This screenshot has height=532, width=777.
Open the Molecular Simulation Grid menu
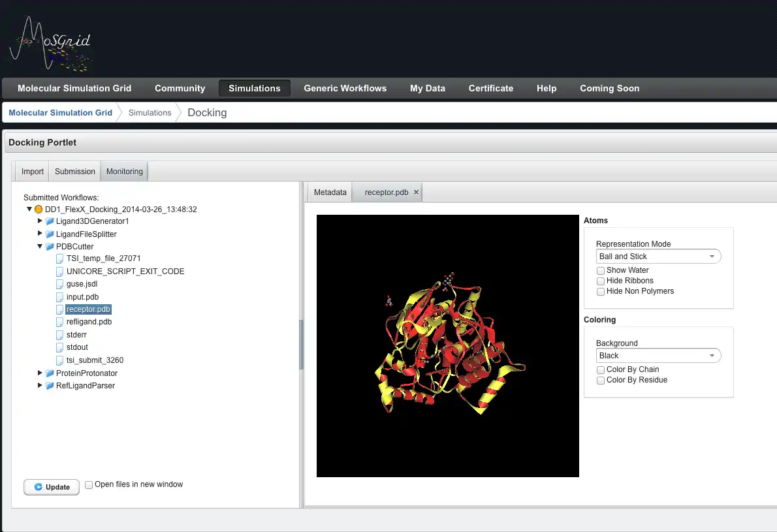click(74, 88)
